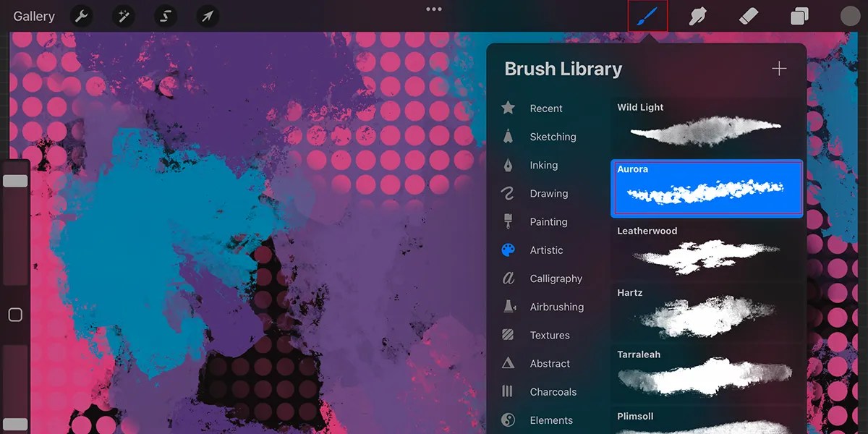Return to the Gallery
The height and width of the screenshot is (434, 868).
pos(33,15)
